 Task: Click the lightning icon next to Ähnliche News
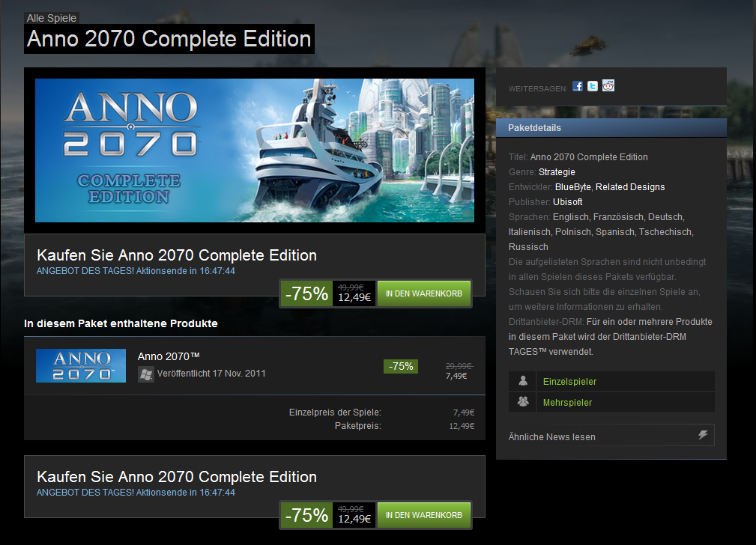[x=703, y=435]
